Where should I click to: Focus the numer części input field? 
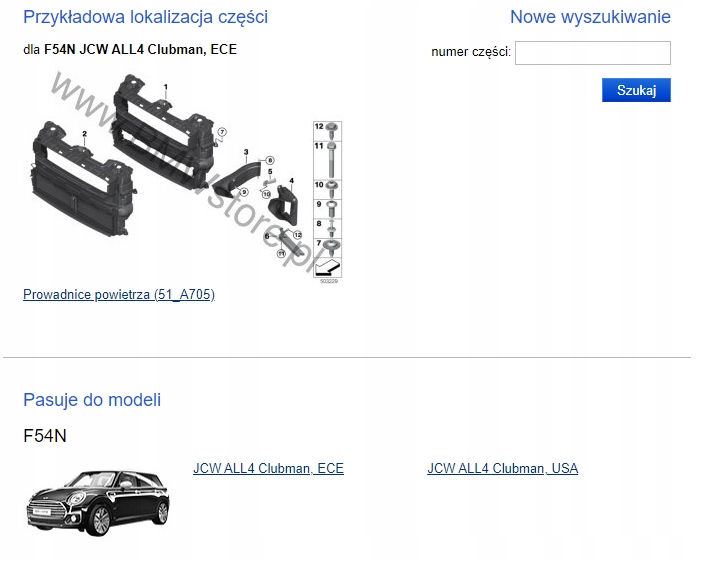(592, 53)
